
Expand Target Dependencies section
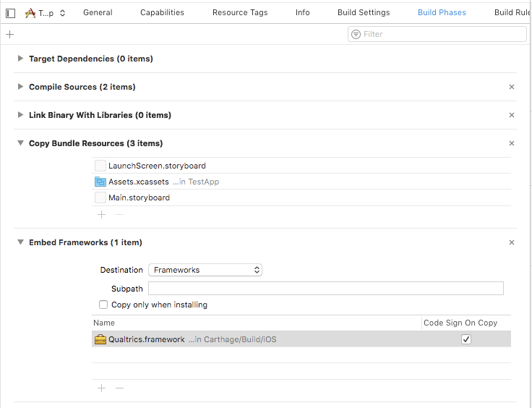pos(20,59)
